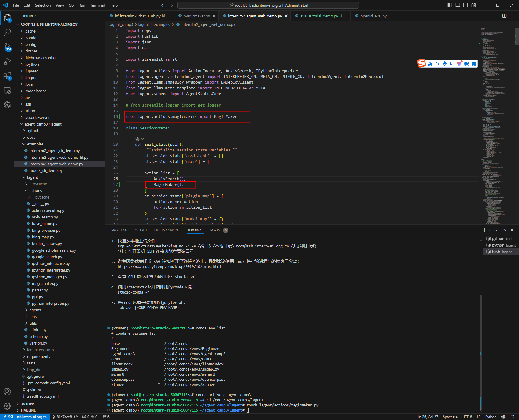This screenshot has height=420, width=519.
Task: Close the terminal panel
Action: tap(512, 230)
